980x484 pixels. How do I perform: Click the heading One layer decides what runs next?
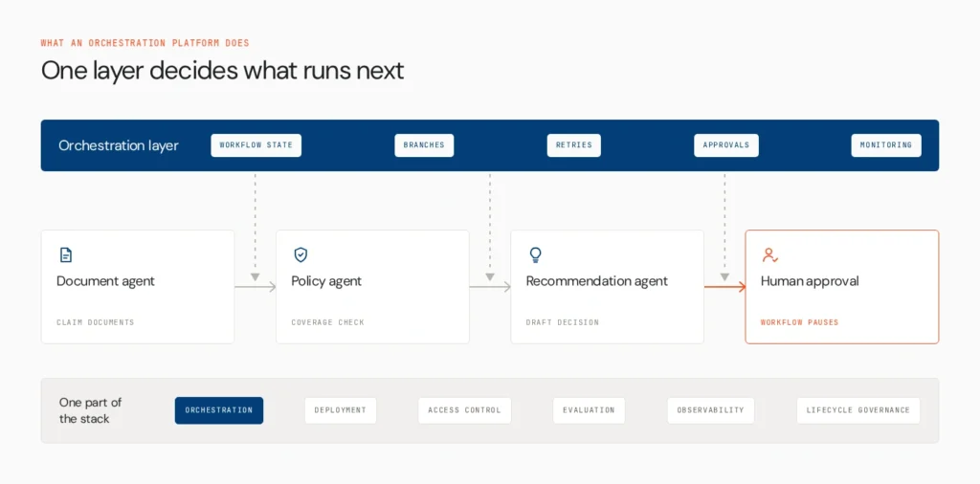(x=222, y=71)
